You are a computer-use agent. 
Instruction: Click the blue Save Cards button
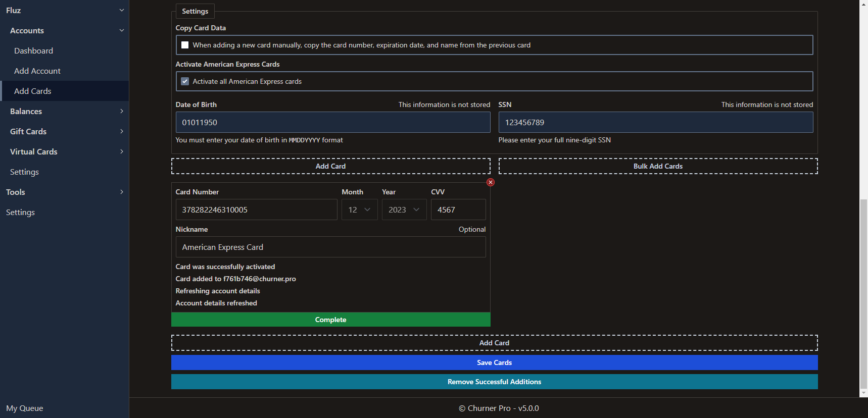tap(494, 362)
